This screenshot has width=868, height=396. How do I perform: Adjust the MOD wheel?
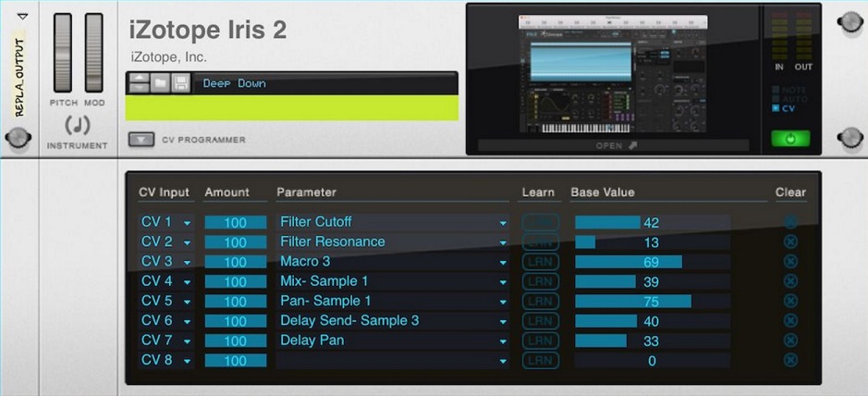(94, 53)
